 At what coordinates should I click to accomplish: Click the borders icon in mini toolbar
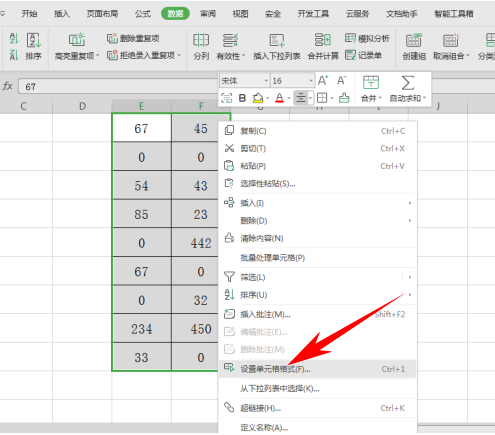coord(322,98)
